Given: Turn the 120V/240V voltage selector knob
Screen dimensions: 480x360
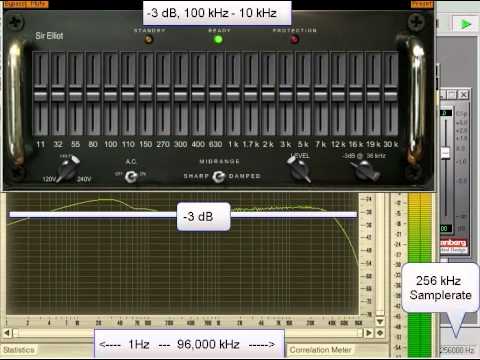Looking at the screenshot, I should coord(68,168).
